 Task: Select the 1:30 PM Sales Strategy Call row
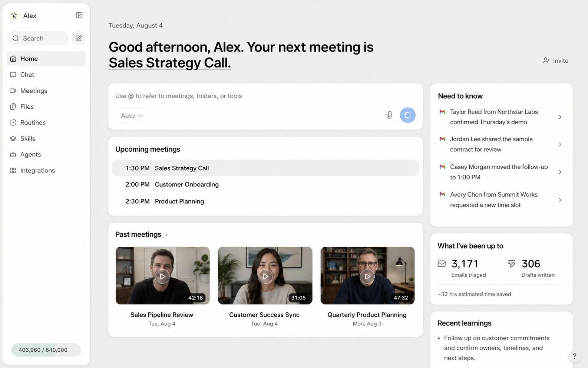click(x=265, y=168)
